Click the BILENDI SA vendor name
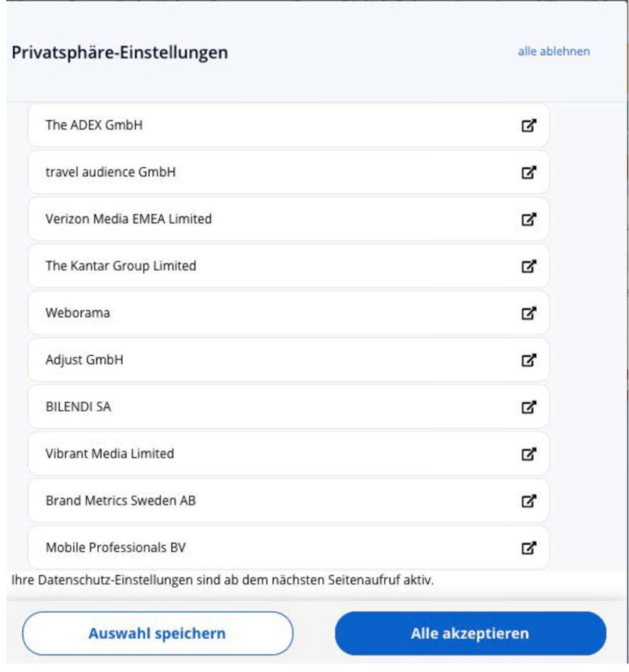Viewport: 629px width, 672px height. 78,407
